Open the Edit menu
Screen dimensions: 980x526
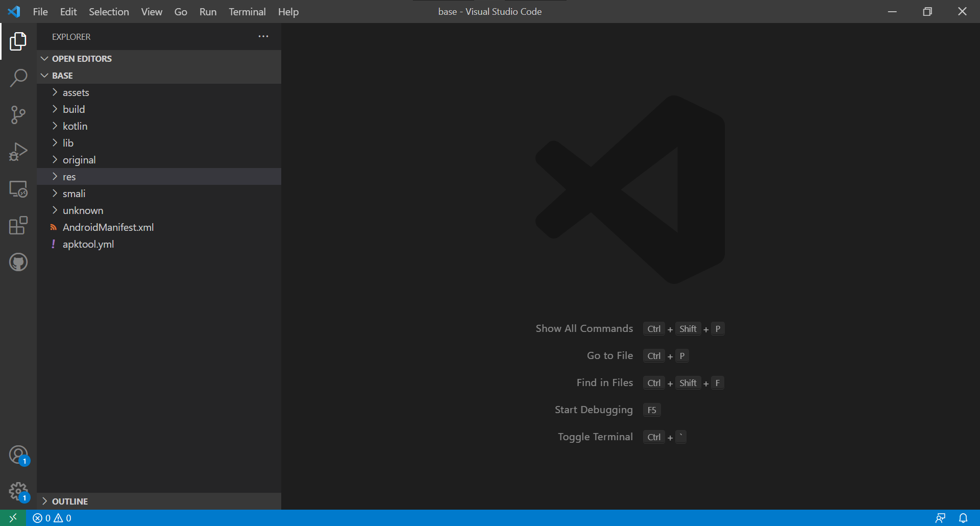pyautogui.click(x=68, y=11)
